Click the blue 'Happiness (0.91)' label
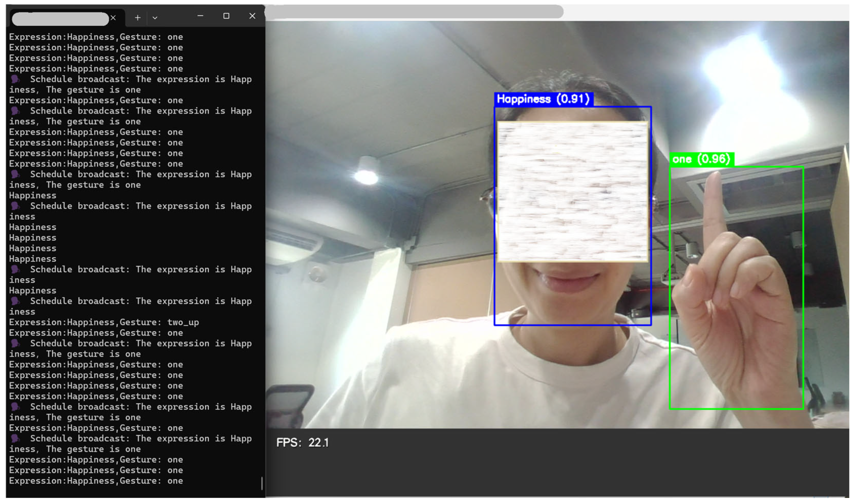The image size is (854, 504). coord(543,99)
